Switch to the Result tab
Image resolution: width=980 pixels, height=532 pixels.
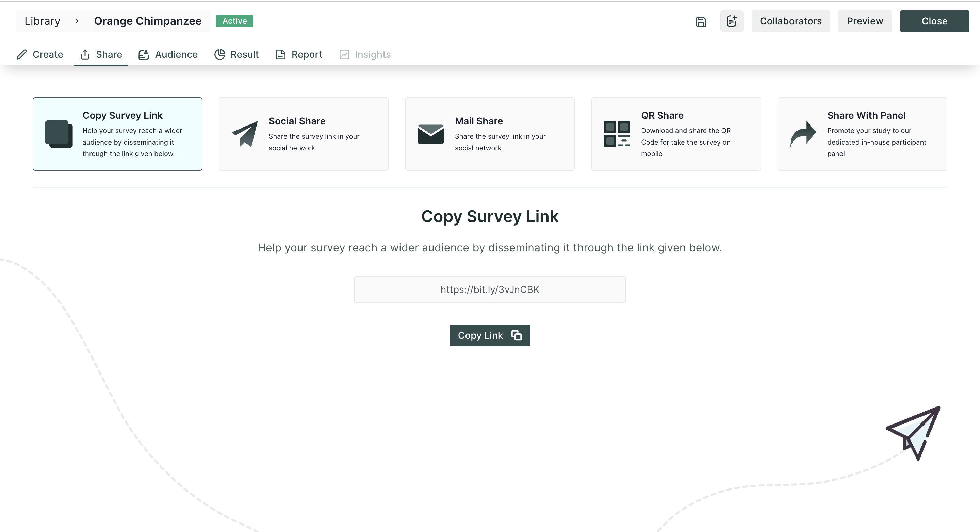pos(236,54)
